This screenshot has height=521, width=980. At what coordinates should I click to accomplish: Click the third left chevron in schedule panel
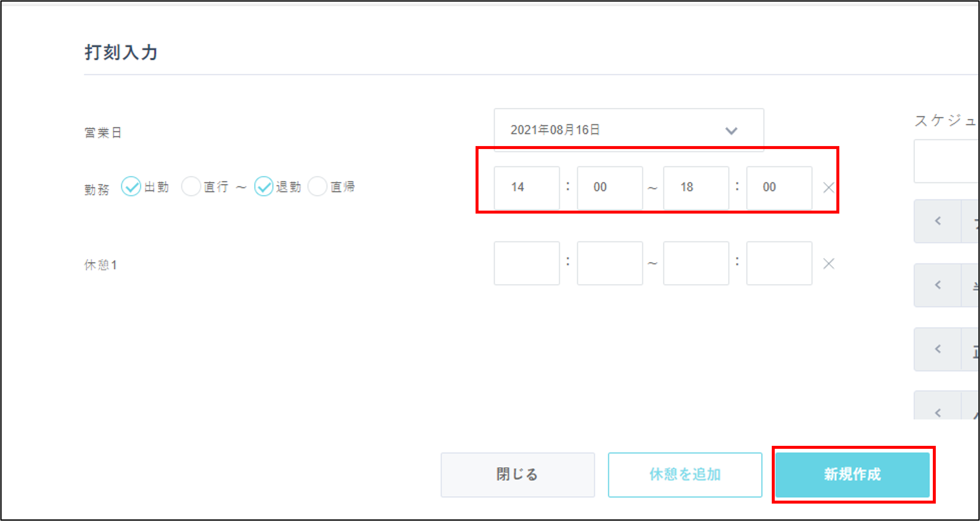point(938,349)
